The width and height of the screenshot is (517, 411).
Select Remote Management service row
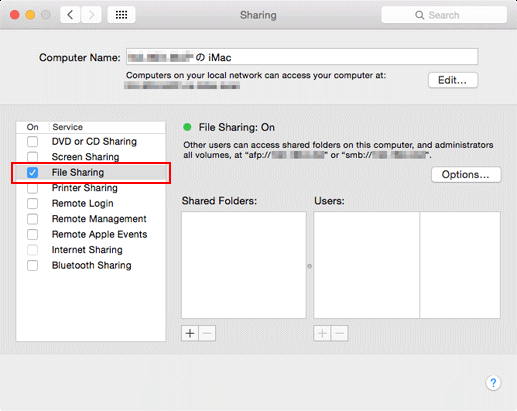coord(91,219)
